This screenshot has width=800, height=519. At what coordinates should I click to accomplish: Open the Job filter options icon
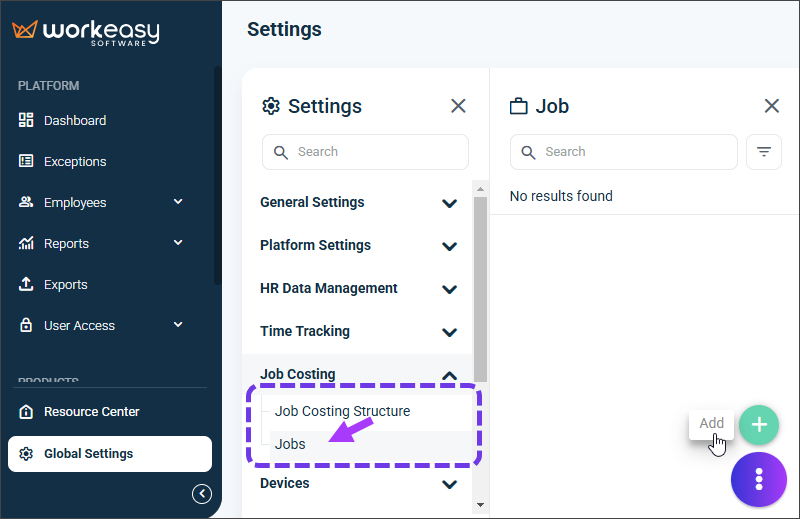click(x=763, y=152)
